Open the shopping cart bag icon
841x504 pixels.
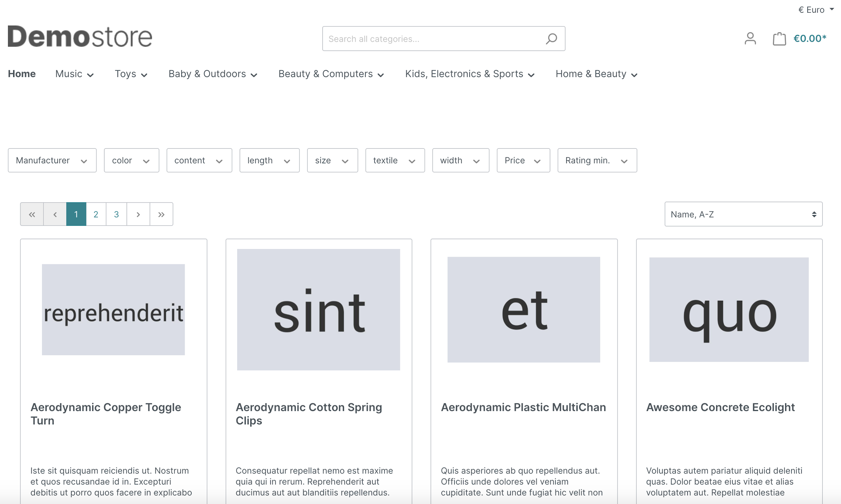(779, 39)
